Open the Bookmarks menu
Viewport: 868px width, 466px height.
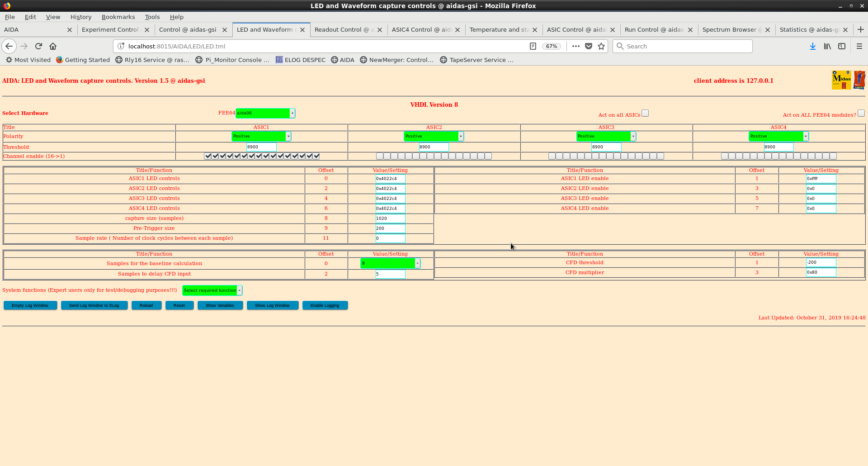118,17
